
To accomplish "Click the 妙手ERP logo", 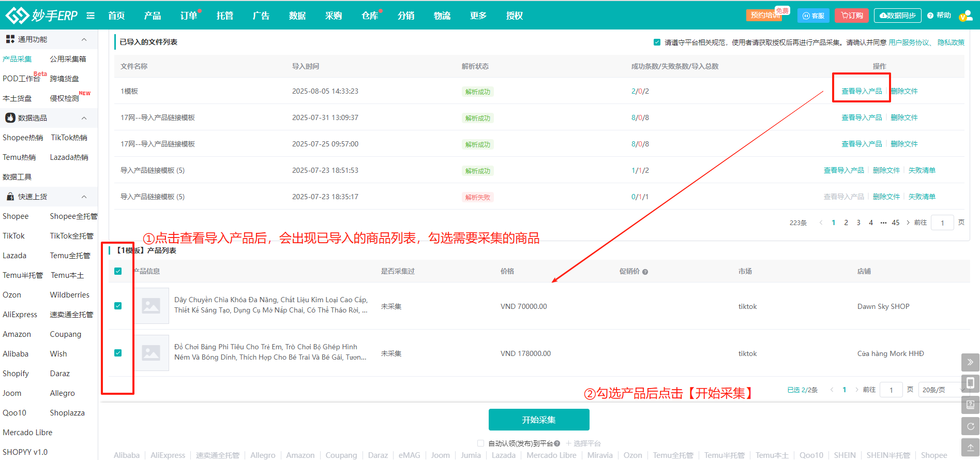I will (x=41, y=16).
